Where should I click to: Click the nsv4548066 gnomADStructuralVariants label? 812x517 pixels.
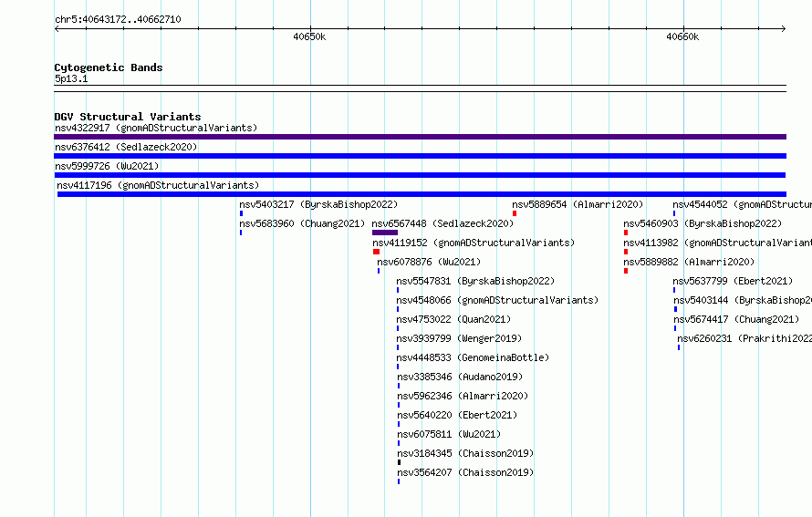[497, 300]
